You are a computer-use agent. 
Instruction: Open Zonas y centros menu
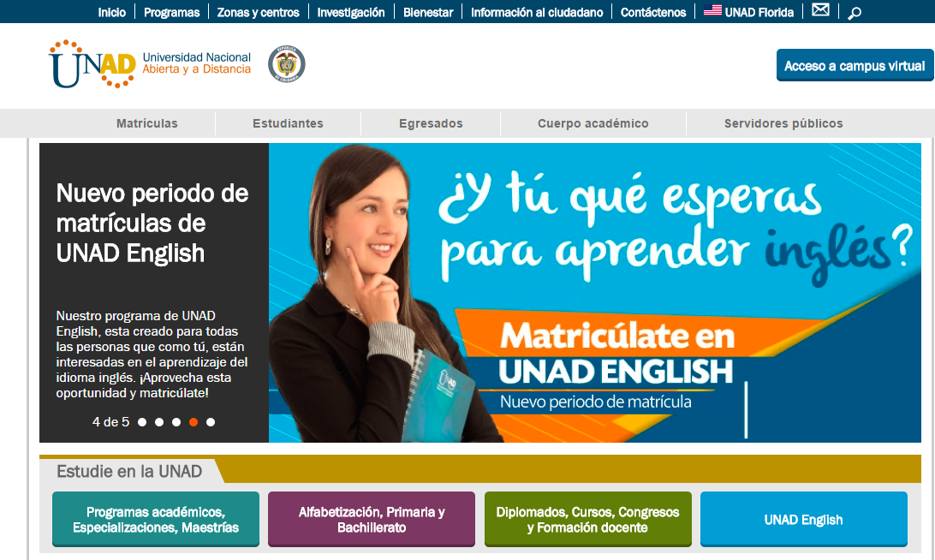pos(259,12)
